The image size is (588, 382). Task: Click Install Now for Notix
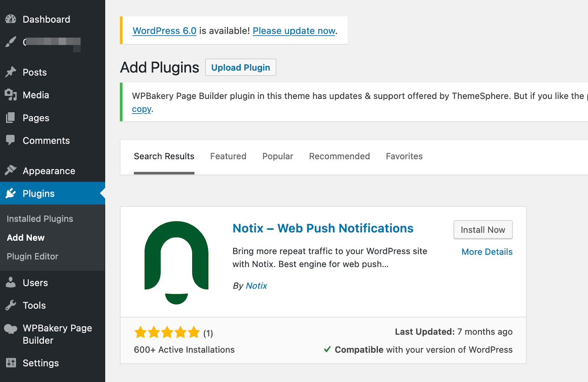483,230
